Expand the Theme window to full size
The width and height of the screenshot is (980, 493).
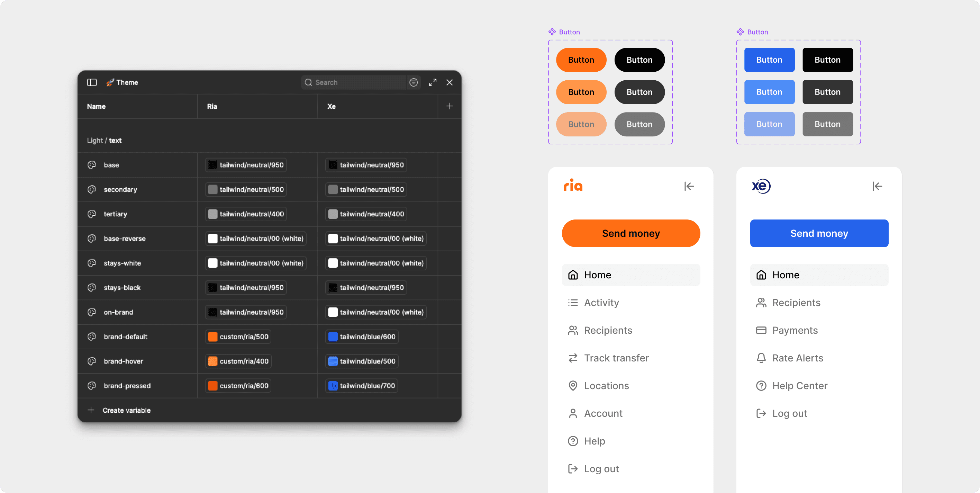(432, 82)
